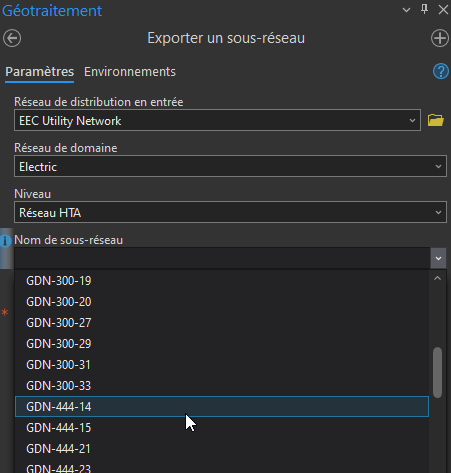Select GDN-300-20 from the list
Screen dimensions: 451x473
click(x=222, y=302)
